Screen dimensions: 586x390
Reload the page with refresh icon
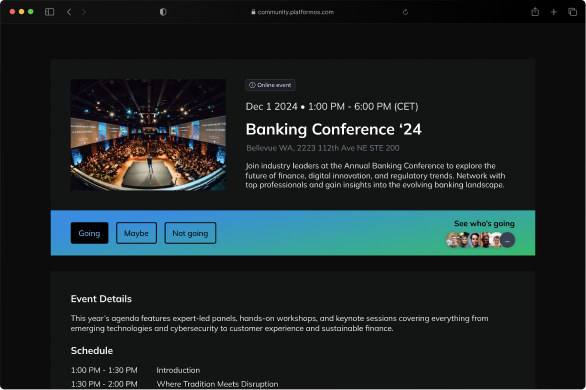[x=405, y=12]
